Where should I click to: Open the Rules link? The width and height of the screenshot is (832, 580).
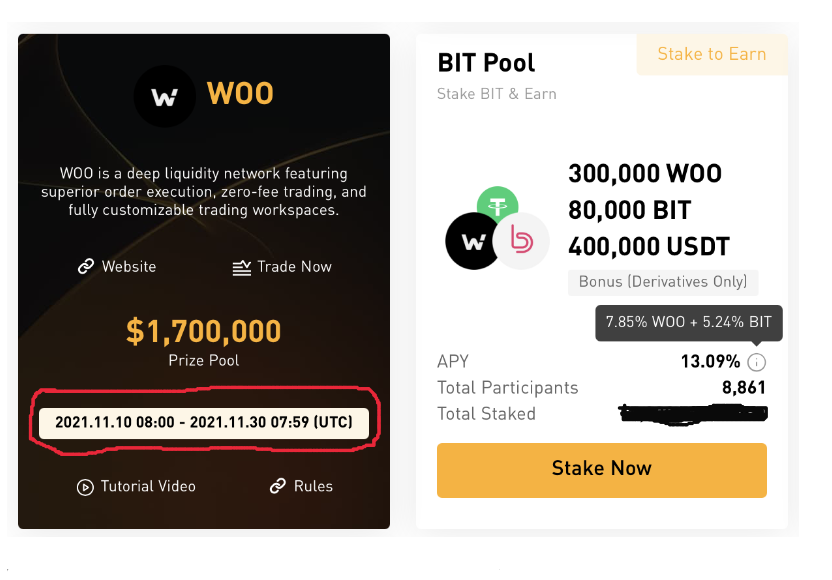pos(312,486)
